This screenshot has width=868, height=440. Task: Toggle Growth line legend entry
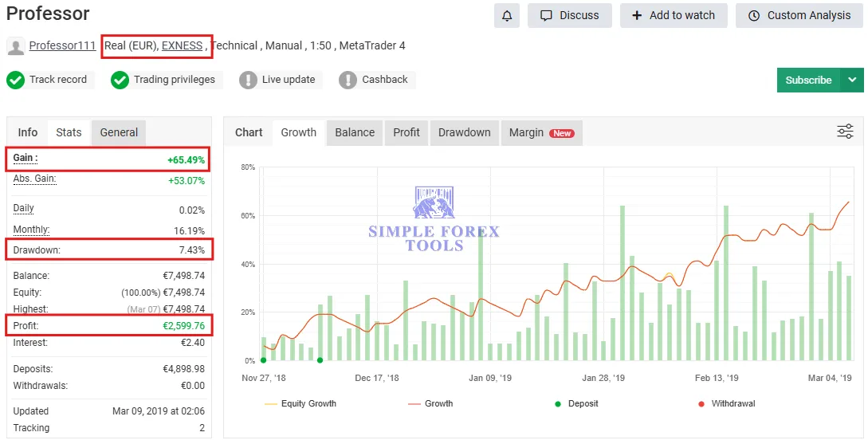click(429, 404)
